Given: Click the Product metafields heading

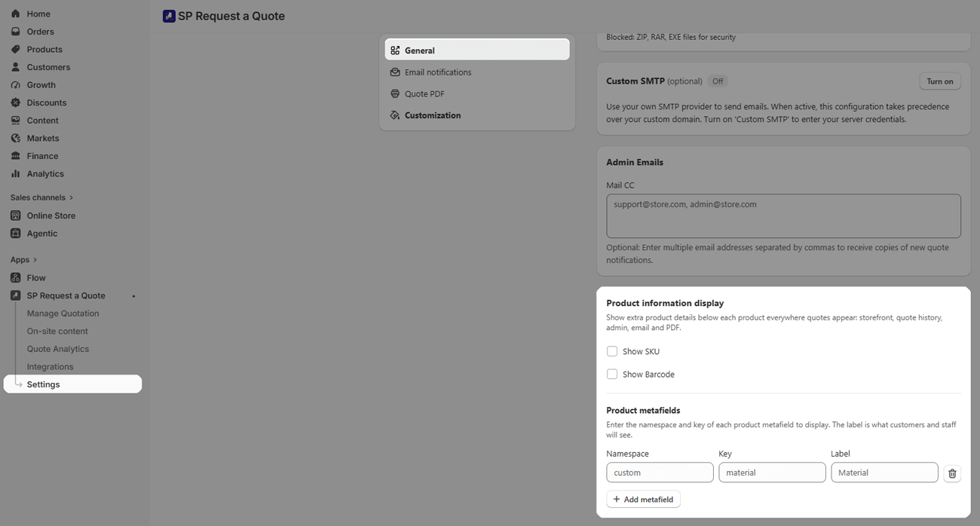Looking at the screenshot, I should pyautogui.click(x=643, y=411).
